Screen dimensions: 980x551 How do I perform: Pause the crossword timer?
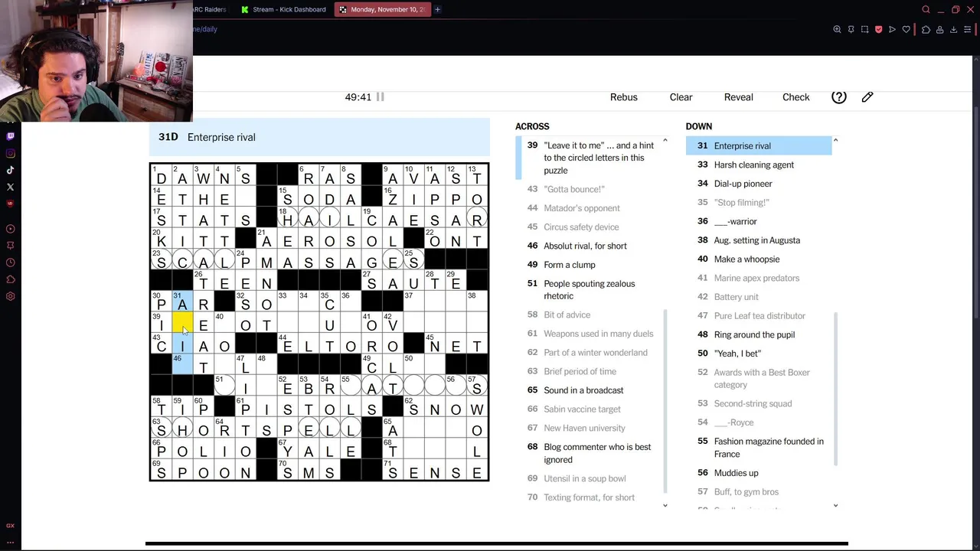click(x=380, y=97)
